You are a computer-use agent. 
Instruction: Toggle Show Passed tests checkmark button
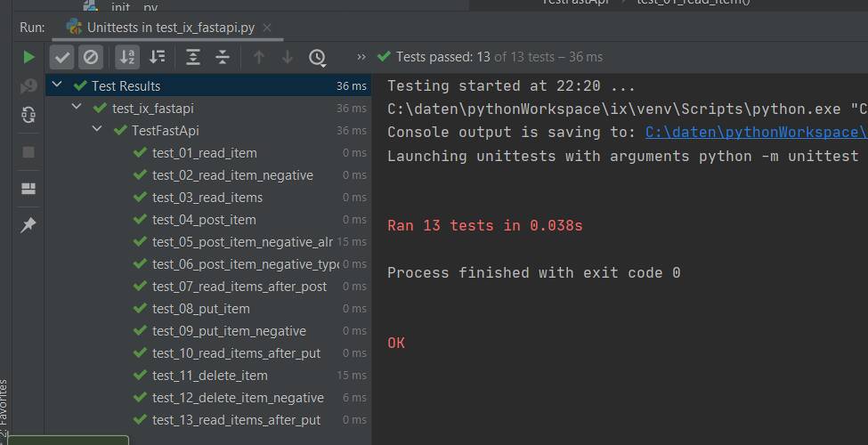click(x=62, y=57)
